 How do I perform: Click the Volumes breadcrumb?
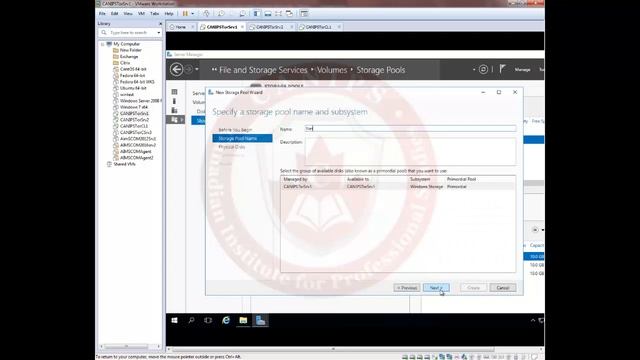(332, 70)
